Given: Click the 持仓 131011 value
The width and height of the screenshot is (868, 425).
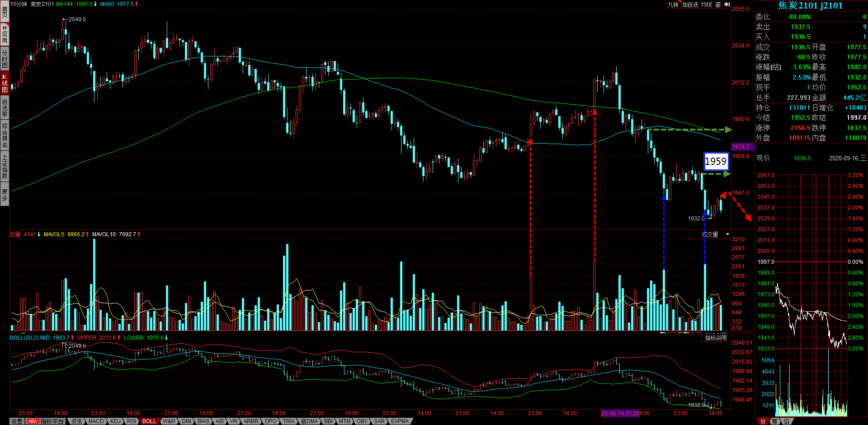Looking at the screenshot, I should coord(799,107).
